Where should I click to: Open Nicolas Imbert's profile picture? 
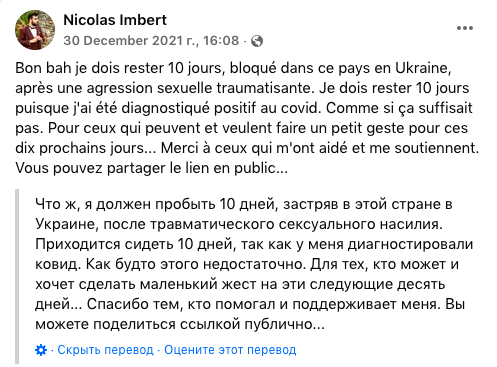35,30
